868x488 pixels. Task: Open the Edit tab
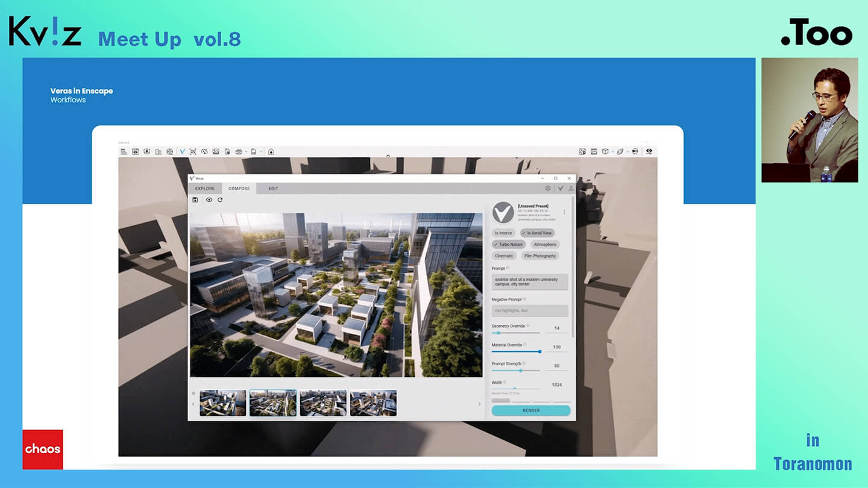[273, 189]
